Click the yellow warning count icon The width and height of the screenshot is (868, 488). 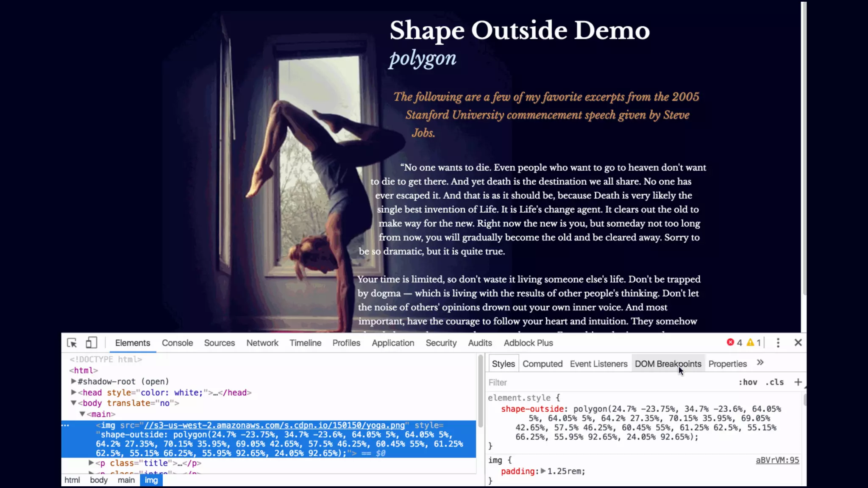point(750,342)
